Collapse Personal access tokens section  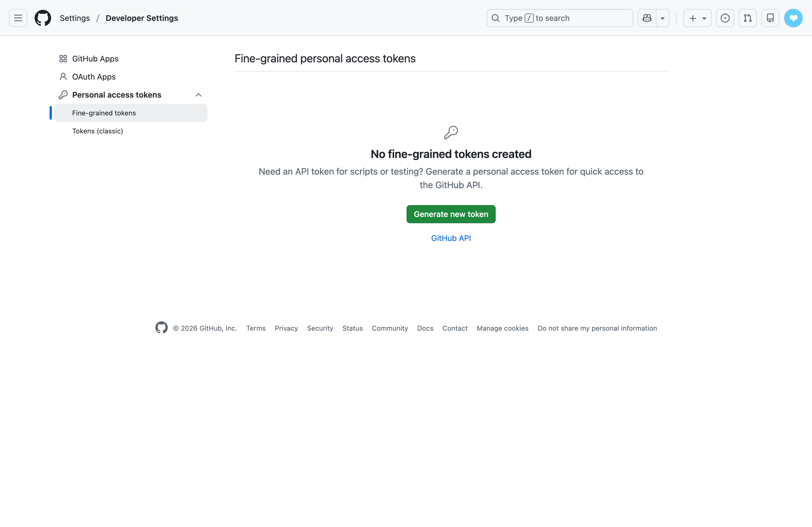pos(198,95)
